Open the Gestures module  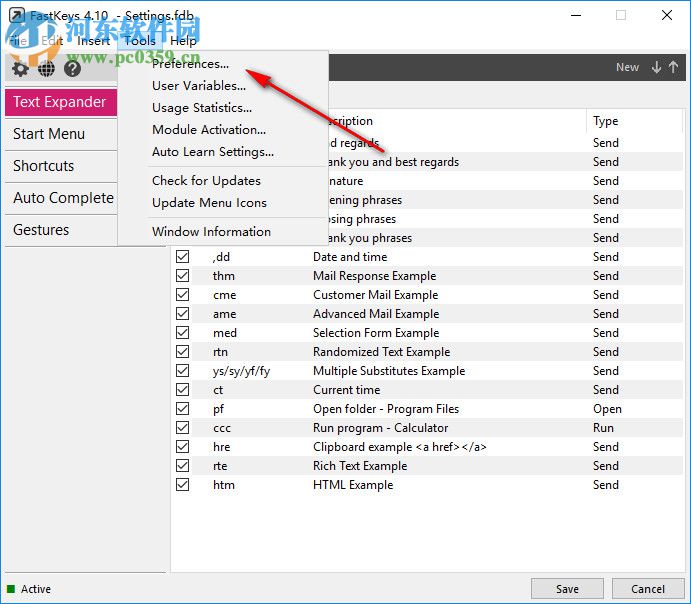(61, 230)
